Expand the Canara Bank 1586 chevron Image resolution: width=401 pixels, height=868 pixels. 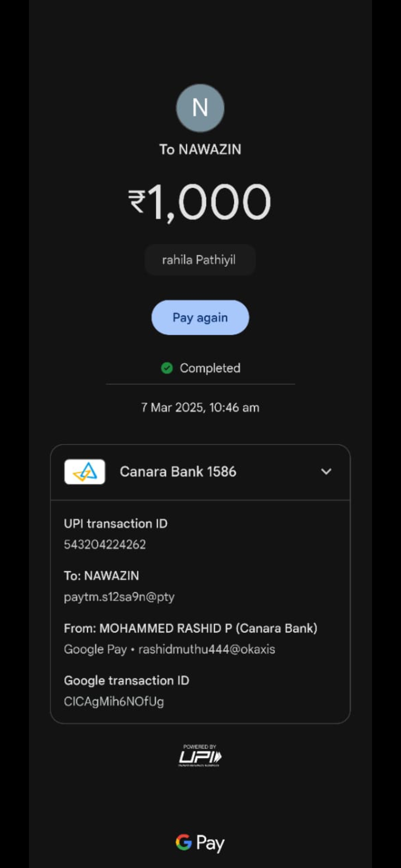[x=326, y=471]
